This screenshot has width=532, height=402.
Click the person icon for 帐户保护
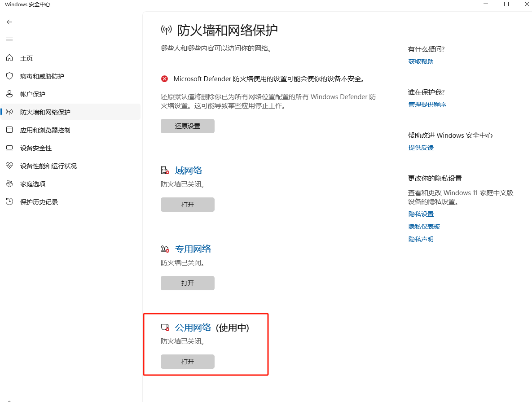9,94
